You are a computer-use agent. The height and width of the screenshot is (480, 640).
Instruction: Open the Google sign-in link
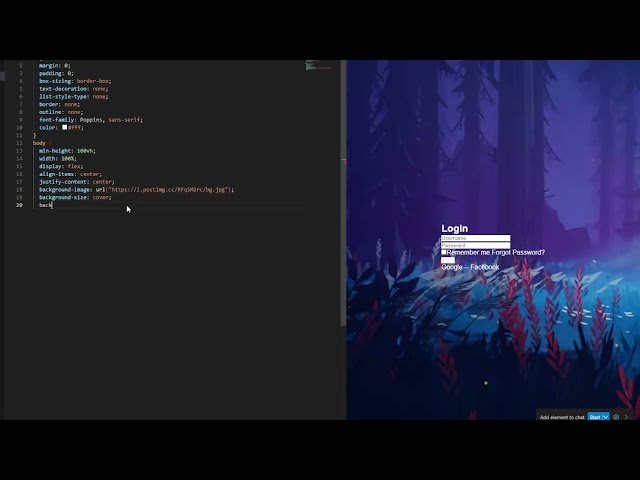452,267
